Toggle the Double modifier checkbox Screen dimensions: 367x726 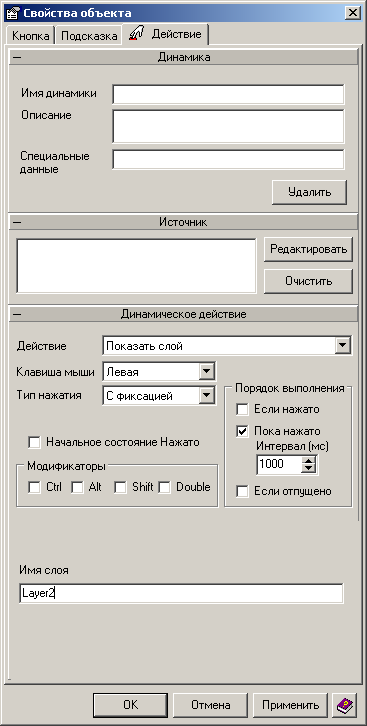click(164, 487)
